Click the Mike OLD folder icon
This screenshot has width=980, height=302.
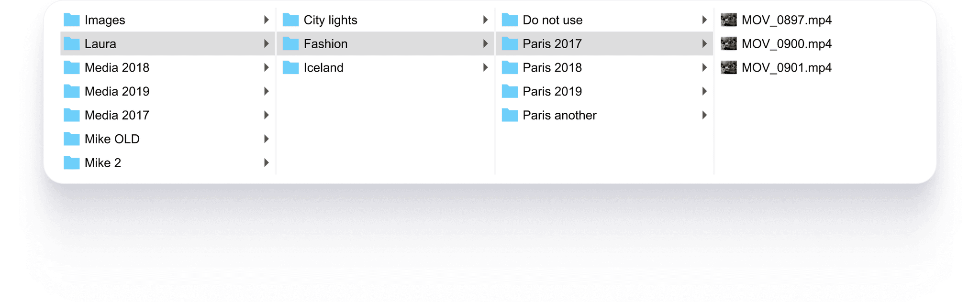72,139
